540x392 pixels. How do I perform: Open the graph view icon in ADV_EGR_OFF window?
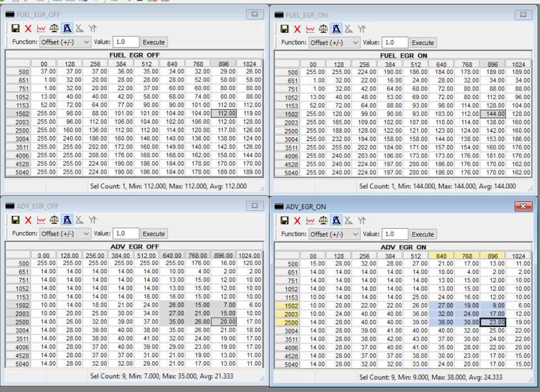41,220
